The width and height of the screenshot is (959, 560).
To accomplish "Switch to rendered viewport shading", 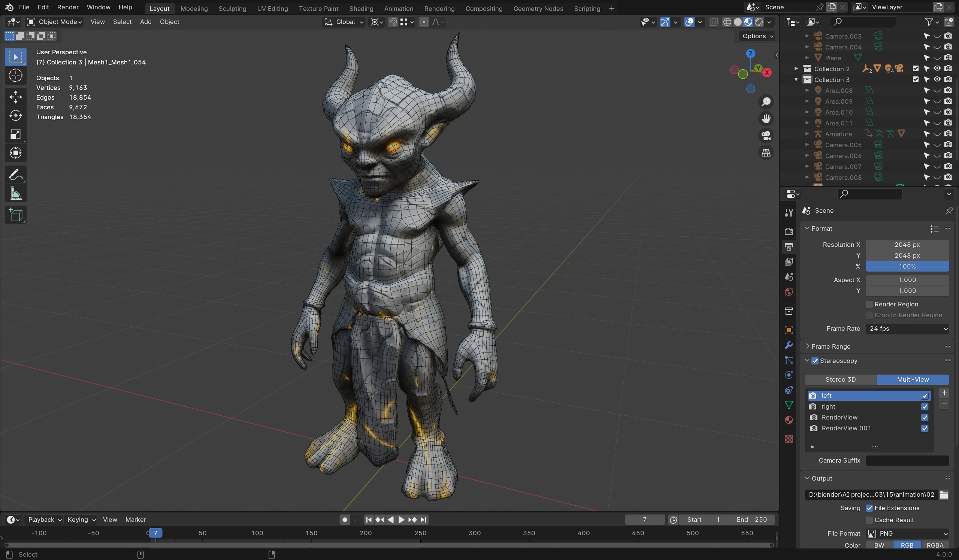I will [x=759, y=22].
